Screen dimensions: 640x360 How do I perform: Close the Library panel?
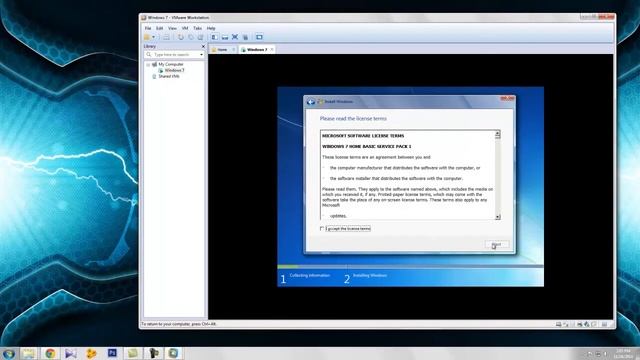(x=203, y=47)
